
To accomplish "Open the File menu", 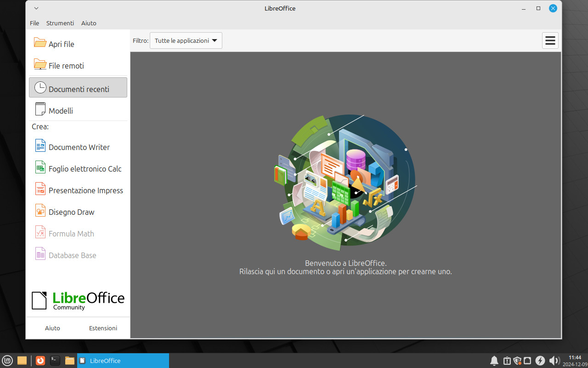I will [34, 23].
